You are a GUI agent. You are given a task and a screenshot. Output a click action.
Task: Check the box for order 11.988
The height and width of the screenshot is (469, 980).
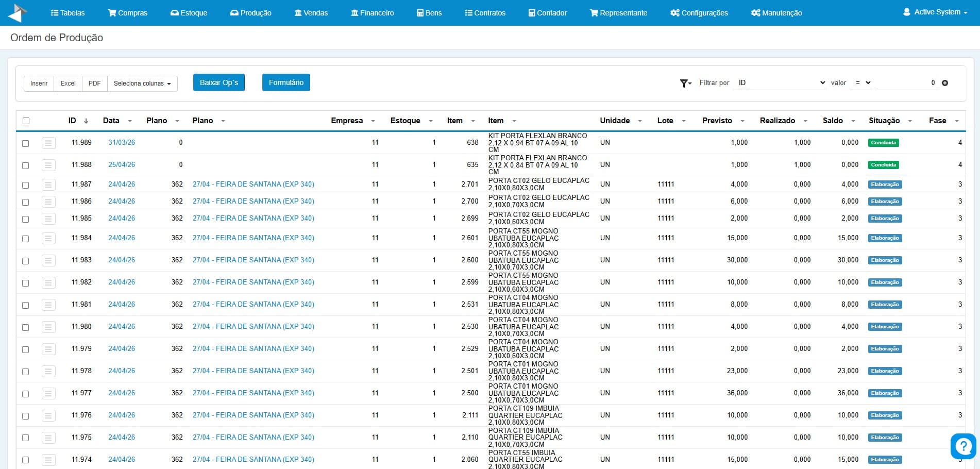pos(26,165)
